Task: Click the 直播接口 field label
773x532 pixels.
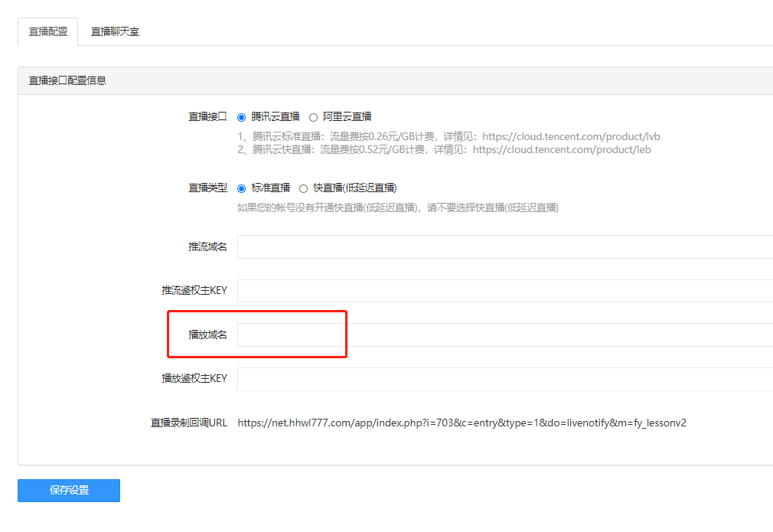Action: click(207, 117)
